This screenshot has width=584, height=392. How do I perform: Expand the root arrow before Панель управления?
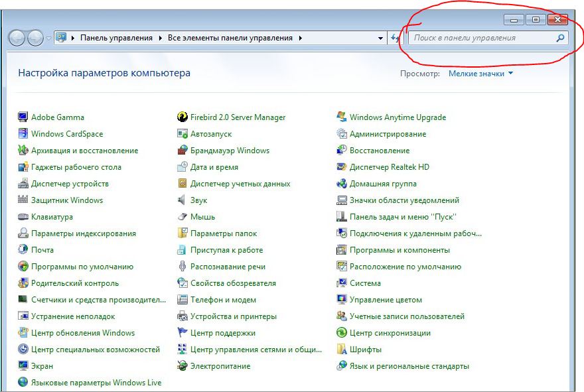pos(72,38)
